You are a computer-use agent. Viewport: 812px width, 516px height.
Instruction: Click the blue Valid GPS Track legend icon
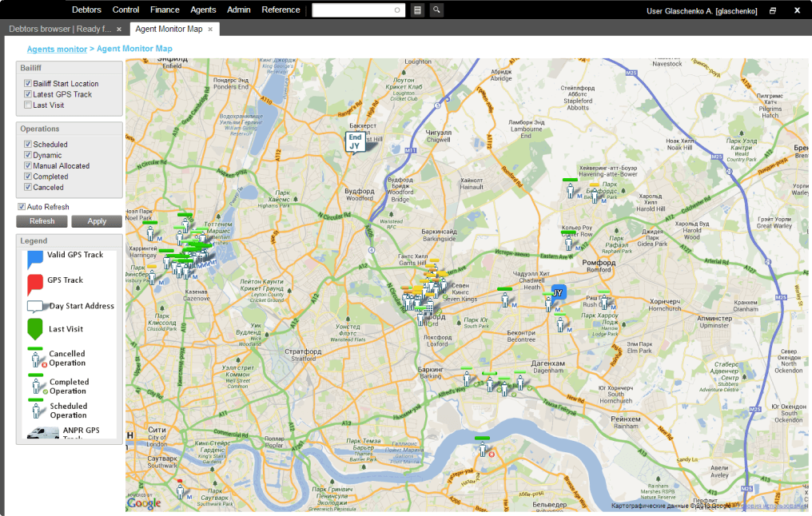pyautogui.click(x=34, y=260)
